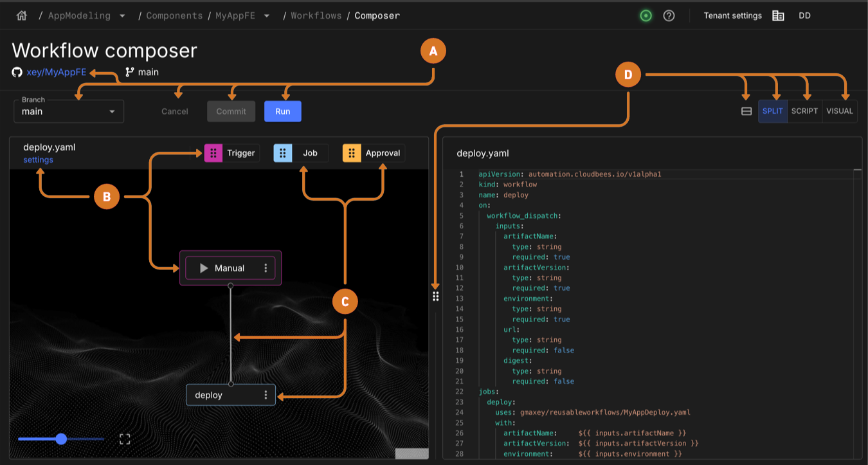Keep the SPLIT view selected
Screen dimensions: 868x465
pos(772,111)
